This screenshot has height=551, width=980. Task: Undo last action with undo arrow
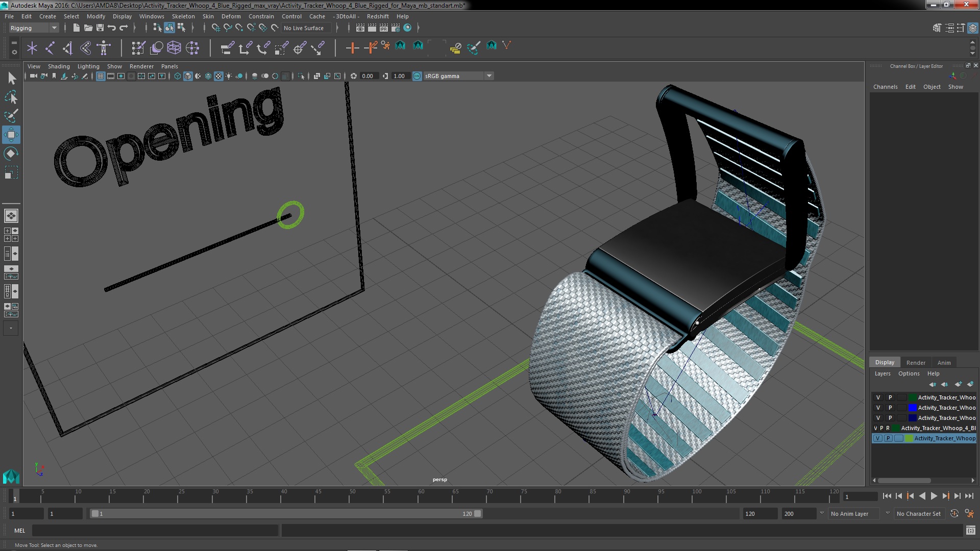(112, 28)
